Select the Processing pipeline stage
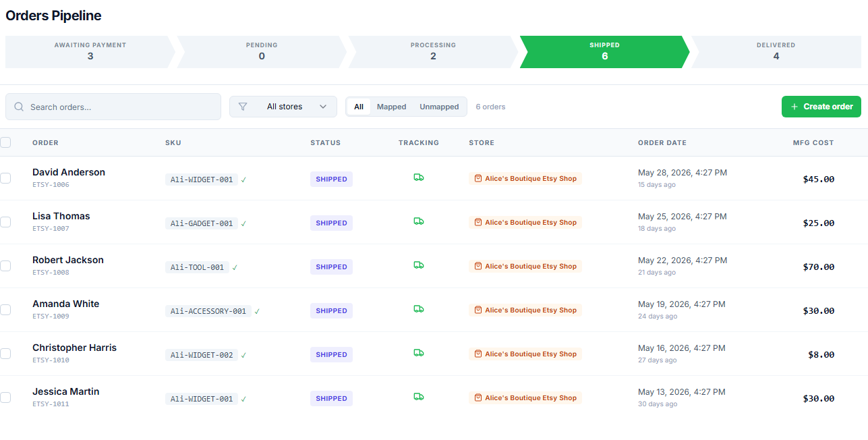 click(x=433, y=52)
